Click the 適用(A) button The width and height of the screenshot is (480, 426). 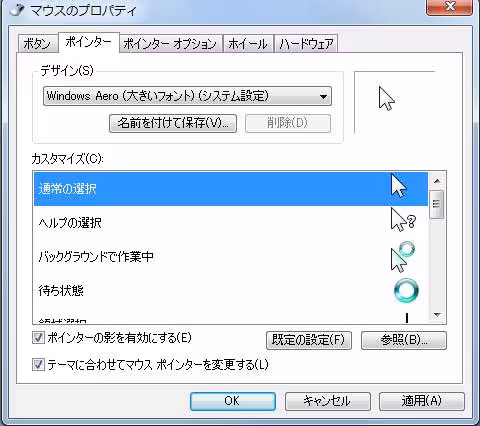click(422, 401)
